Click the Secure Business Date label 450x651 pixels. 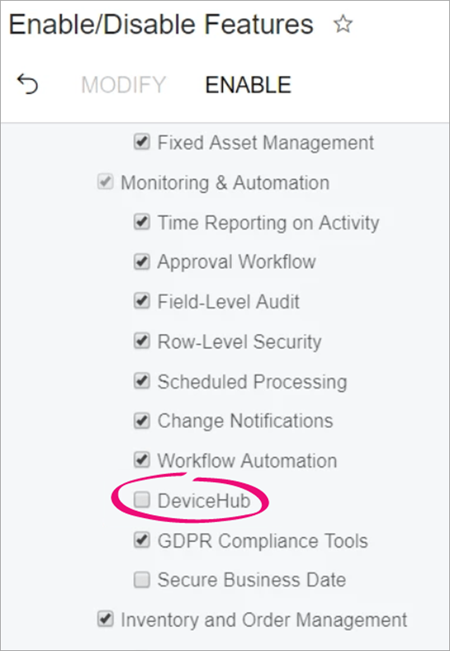point(252,580)
